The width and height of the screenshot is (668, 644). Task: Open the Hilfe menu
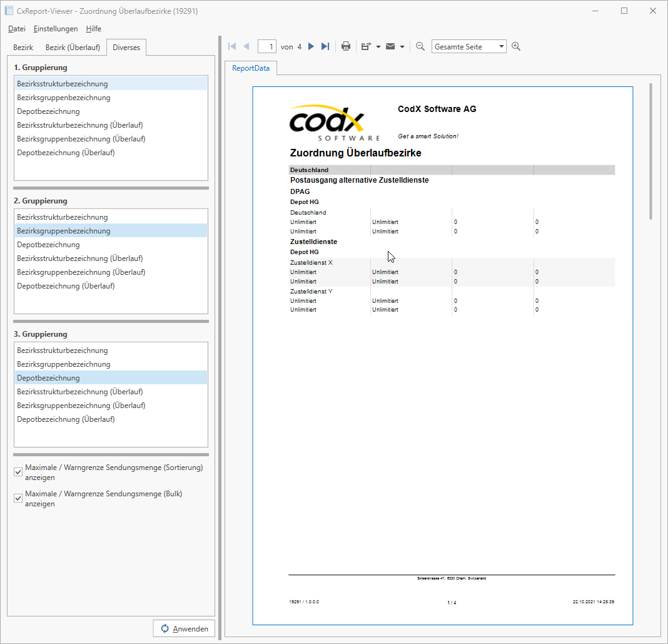(93, 29)
